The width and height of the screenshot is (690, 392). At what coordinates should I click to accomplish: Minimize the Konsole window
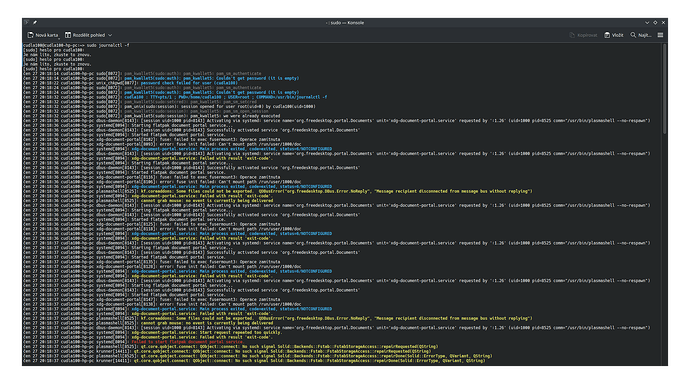[647, 22]
